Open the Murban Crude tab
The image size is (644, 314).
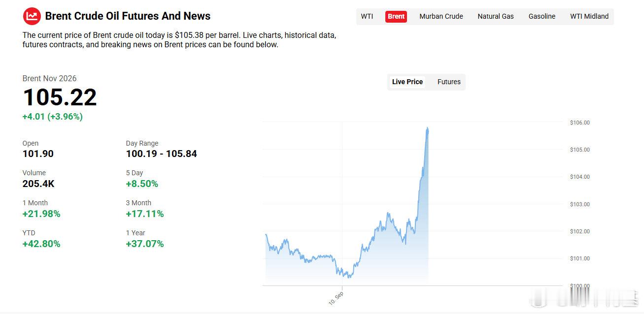click(441, 16)
